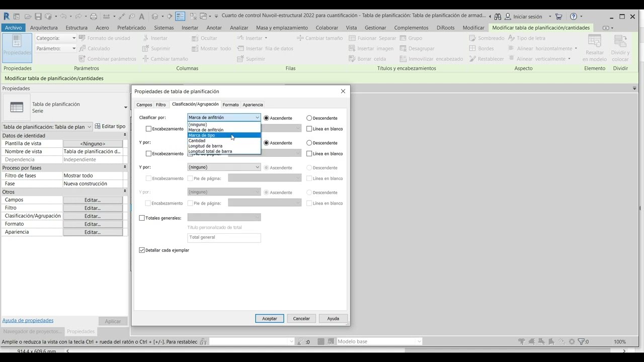The height and width of the screenshot is (362, 644).
Task: Click Ayuda button in dialog
Action: click(333, 318)
